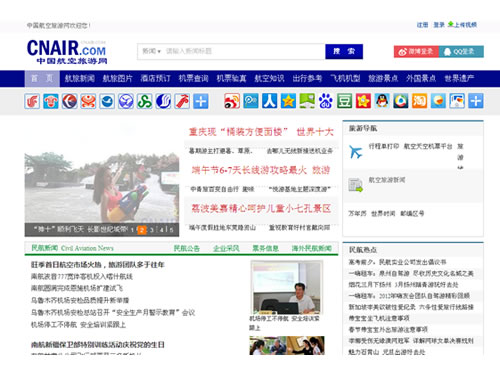Image resolution: width=500 pixels, height=375 pixels.
Task: Click the 上传视频 upload video link
Action: (x=462, y=25)
